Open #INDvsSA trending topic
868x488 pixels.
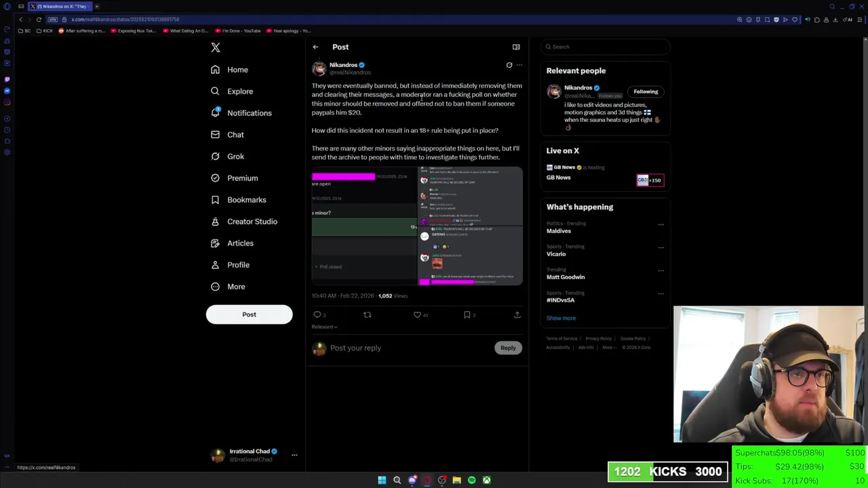tap(561, 300)
